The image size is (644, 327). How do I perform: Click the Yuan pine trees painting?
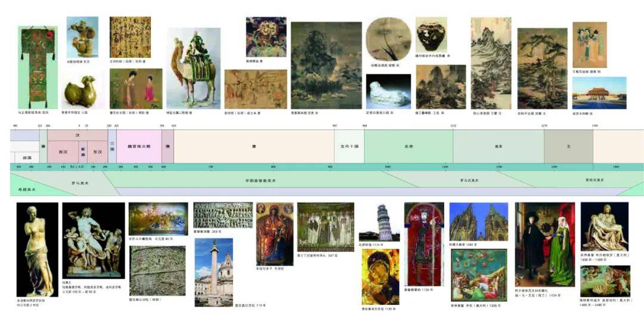coord(542,69)
